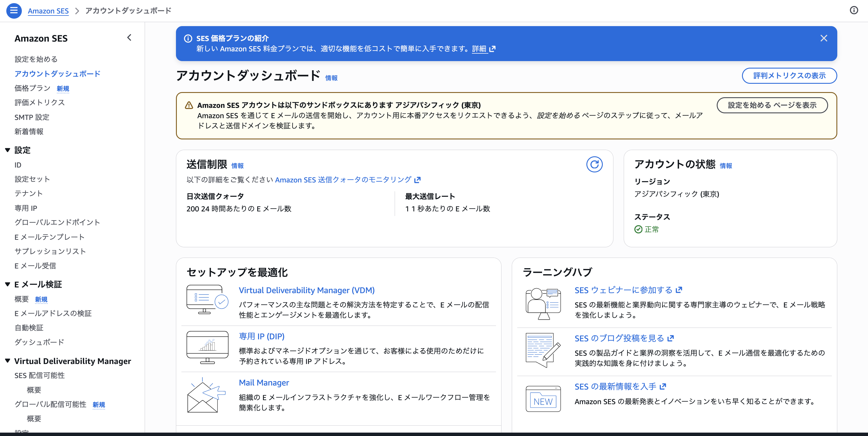Open ダッシュボード under E メール検証
The image size is (868, 436).
(39, 342)
